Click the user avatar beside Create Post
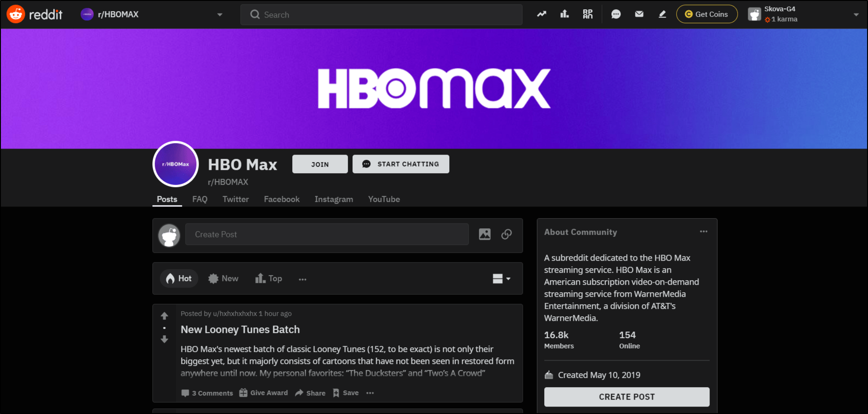868x414 pixels. click(x=169, y=235)
